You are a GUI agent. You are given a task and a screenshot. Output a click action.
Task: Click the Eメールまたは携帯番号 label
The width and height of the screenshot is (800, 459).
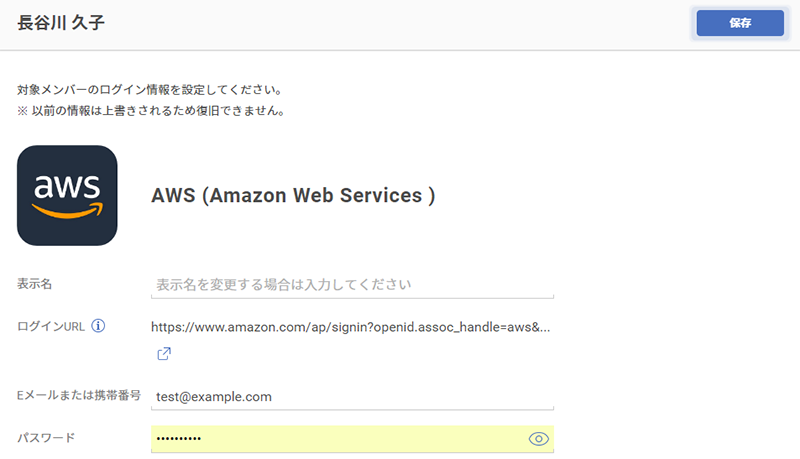[79, 395]
